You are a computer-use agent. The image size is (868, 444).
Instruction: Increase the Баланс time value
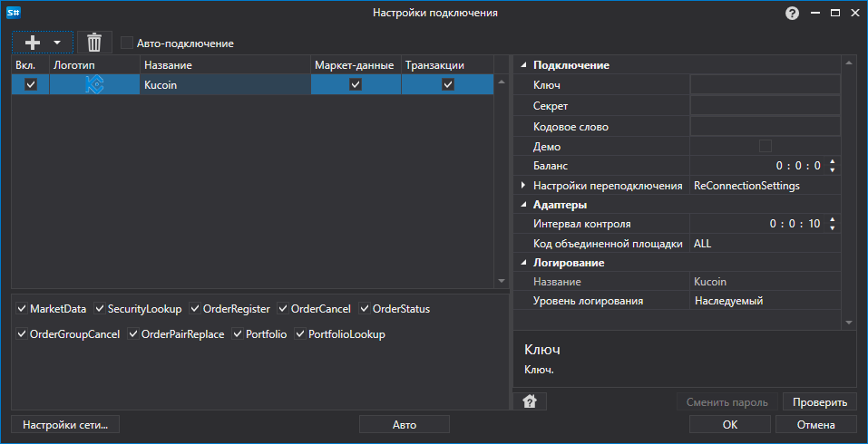coord(832,161)
